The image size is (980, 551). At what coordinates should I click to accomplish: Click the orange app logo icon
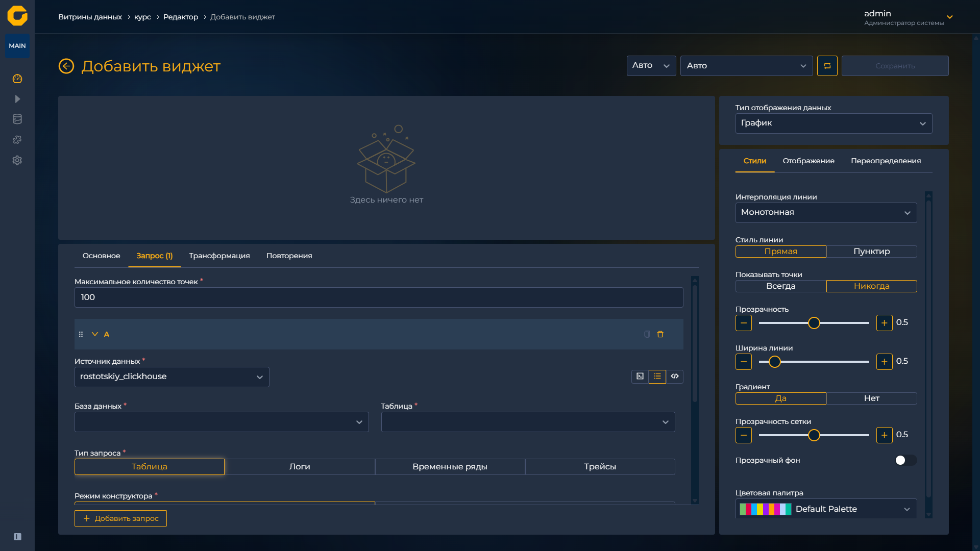(17, 16)
